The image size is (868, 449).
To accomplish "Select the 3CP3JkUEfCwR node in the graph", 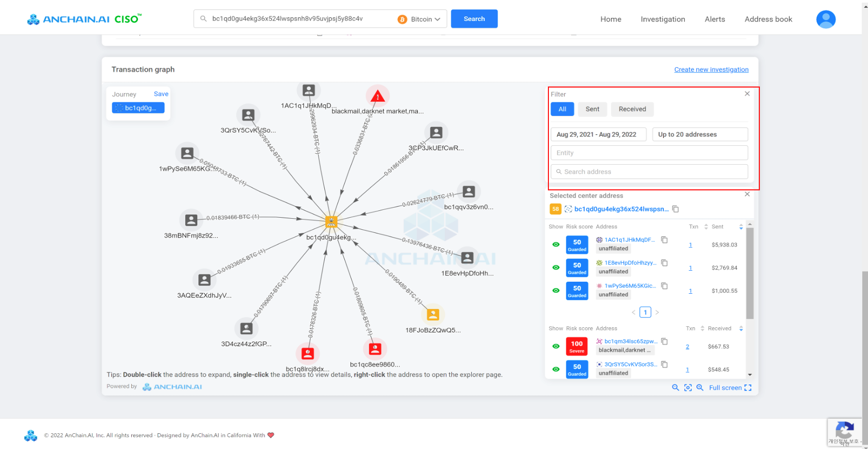I will tap(436, 133).
